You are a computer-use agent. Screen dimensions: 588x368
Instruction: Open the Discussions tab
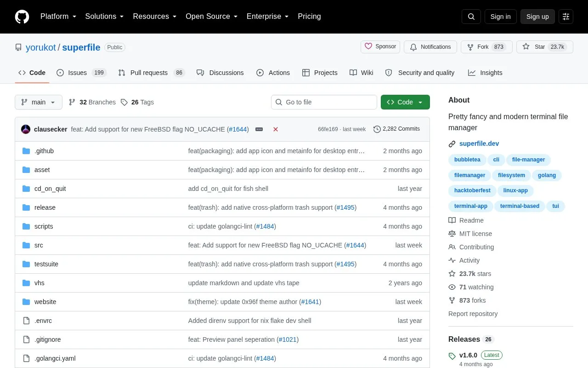220,73
